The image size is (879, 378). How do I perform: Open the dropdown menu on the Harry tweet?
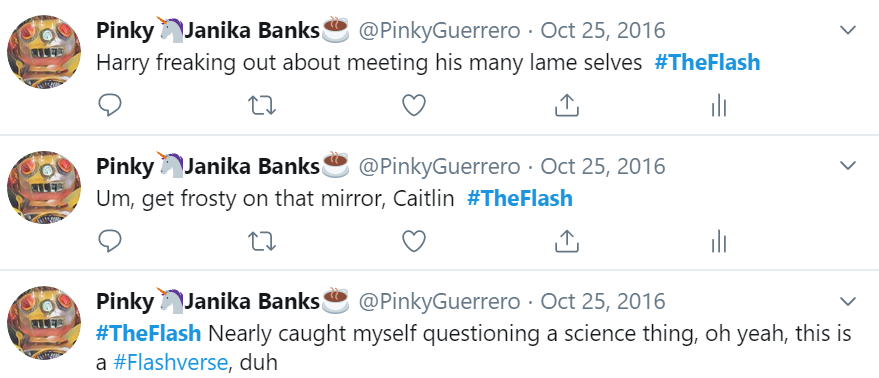(x=848, y=30)
